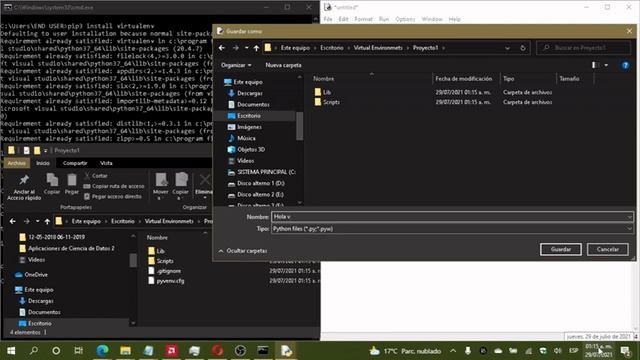Switch to Vista tab in File Explorer
The height and width of the screenshot is (360, 640).
[106, 163]
